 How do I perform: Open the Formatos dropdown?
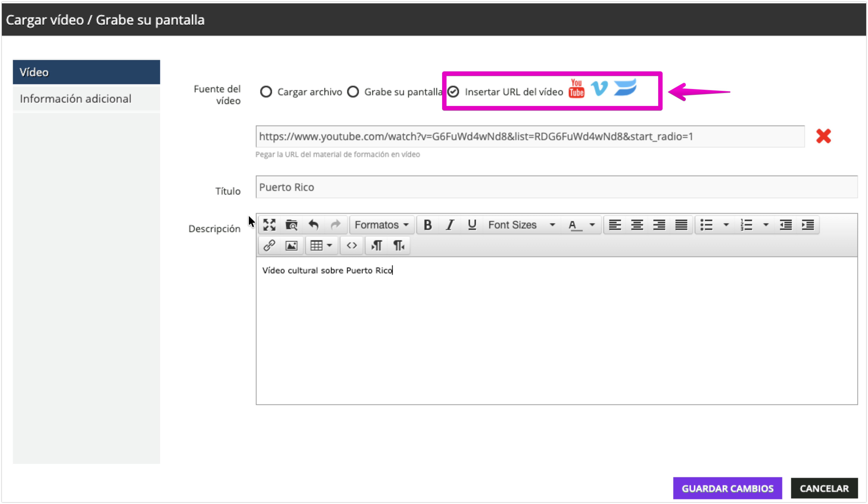pyautogui.click(x=382, y=225)
